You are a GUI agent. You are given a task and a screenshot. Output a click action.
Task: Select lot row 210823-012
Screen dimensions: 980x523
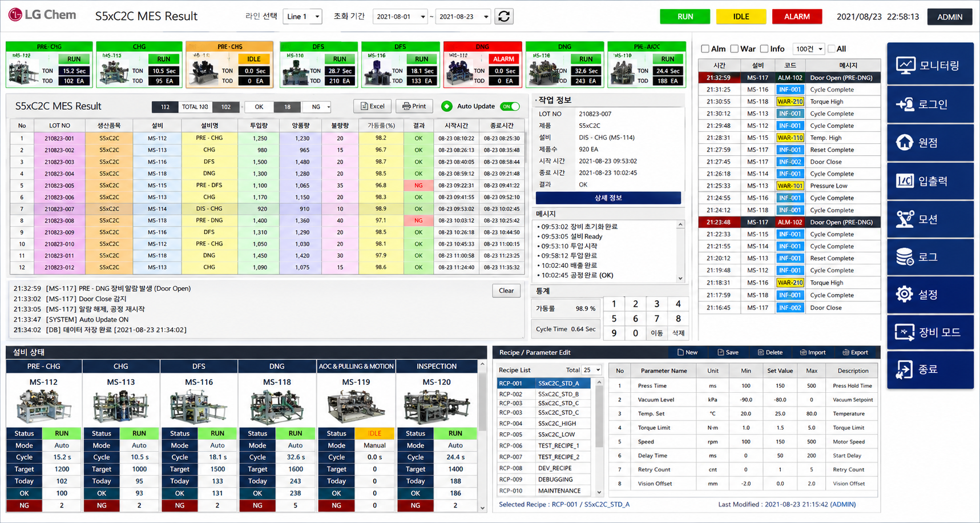coord(267,267)
